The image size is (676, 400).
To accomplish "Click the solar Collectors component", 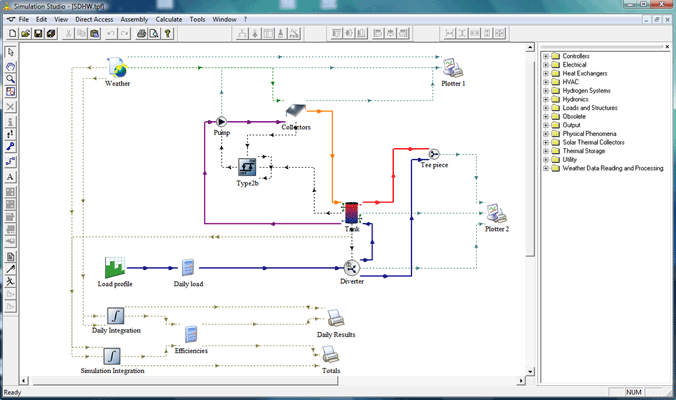I will click(295, 113).
